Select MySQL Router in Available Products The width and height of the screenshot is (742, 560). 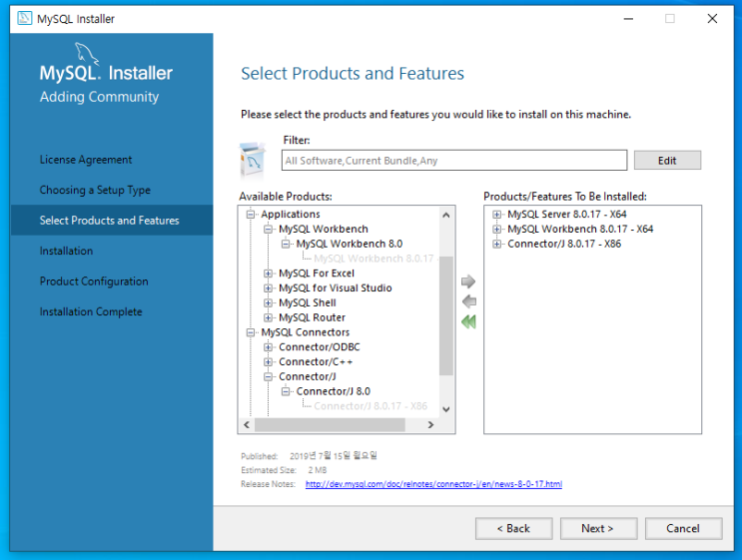pyautogui.click(x=312, y=317)
